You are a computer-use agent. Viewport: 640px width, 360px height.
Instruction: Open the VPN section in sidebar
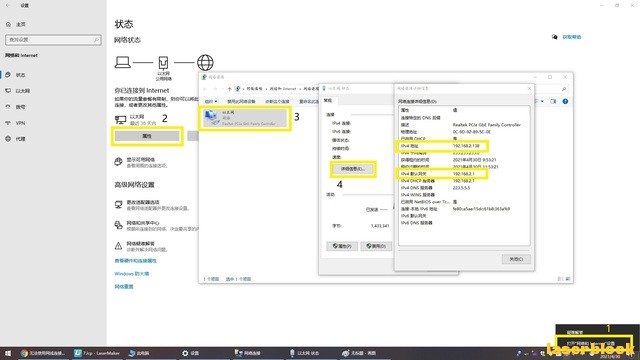[x=20, y=123]
